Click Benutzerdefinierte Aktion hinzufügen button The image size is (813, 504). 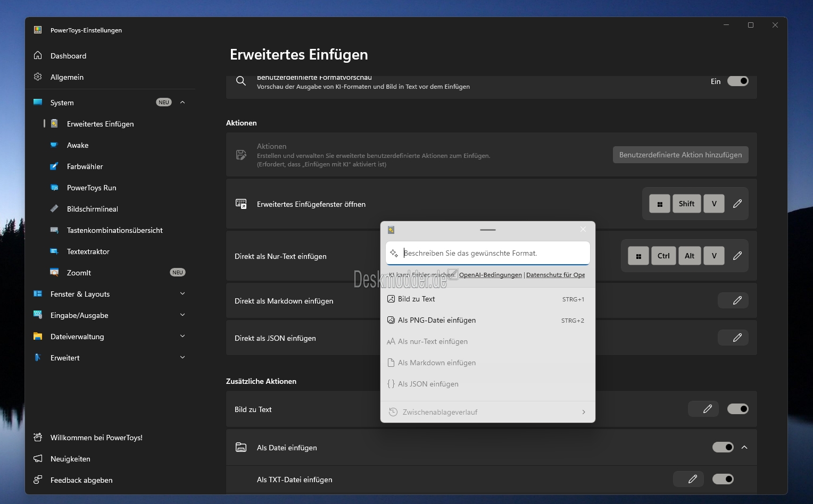point(681,155)
